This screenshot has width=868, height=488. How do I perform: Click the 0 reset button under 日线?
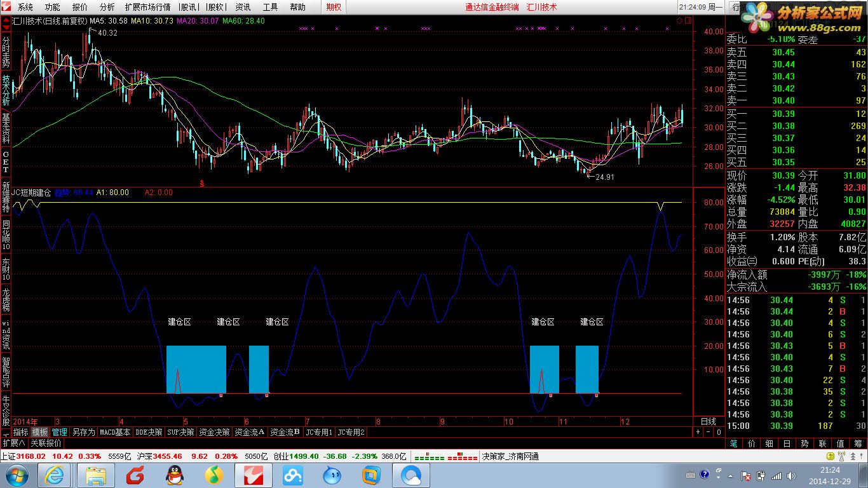[719, 432]
